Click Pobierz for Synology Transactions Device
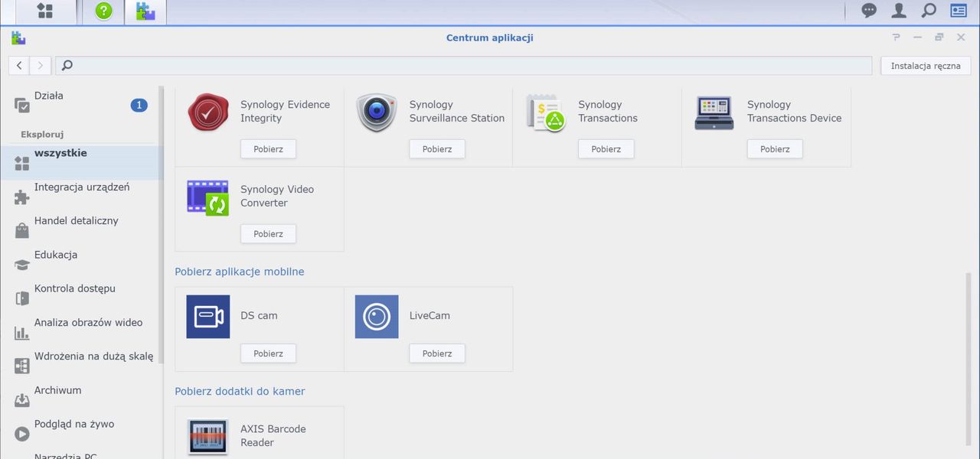 pos(775,149)
